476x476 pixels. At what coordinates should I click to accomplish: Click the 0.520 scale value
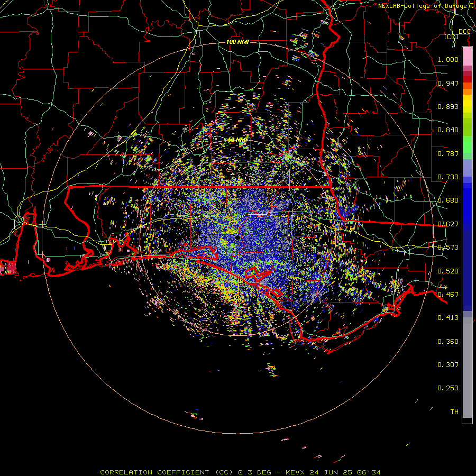coord(448,271)
